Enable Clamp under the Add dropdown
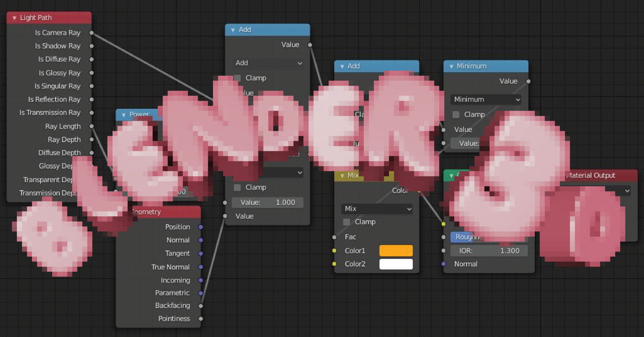Image resolution: width=644 pixels, height=337 pixels. pyautogui.click(x=237, y=78)
